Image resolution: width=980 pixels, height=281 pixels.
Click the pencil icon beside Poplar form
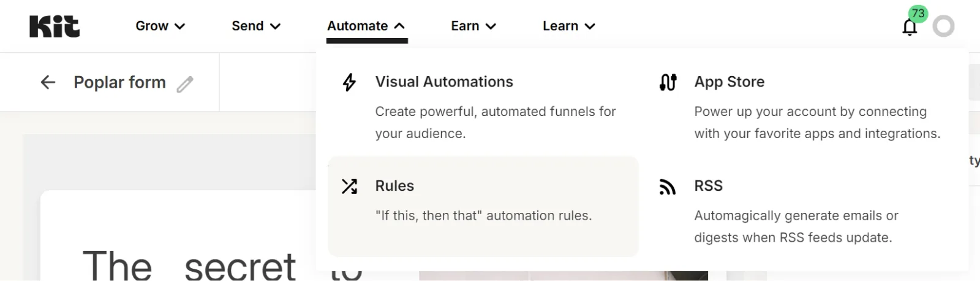185,84
